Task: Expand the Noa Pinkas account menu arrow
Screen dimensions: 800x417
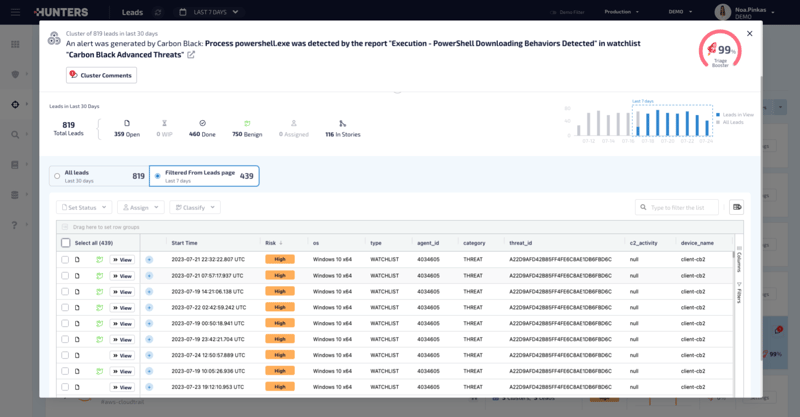Action: tap(773, 12)
